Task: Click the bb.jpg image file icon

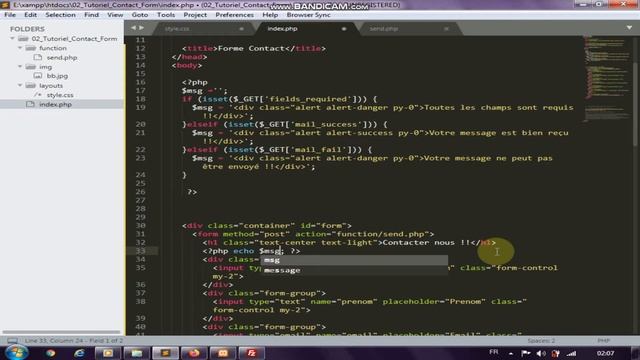Action: 38,76
